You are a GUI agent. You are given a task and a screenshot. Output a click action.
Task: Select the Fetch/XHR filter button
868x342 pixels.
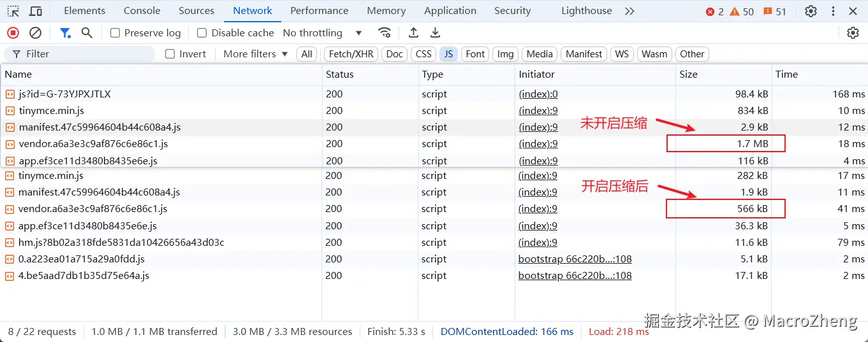(351, 54)
